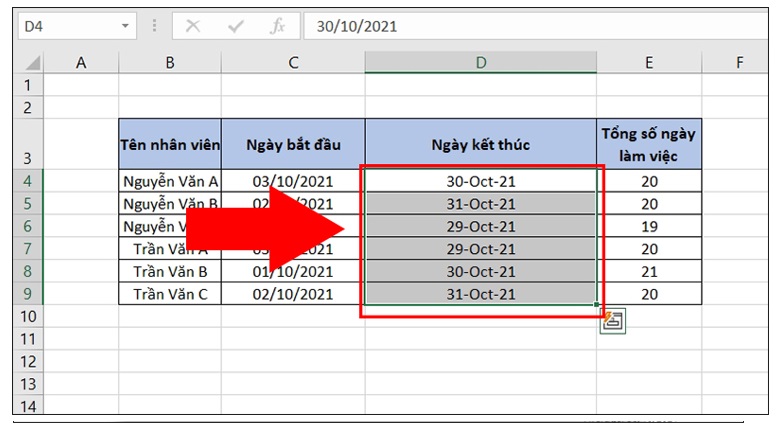Click the 'Ngày kết thúc' header cell
Image resolution: width=783 pixels, height=428 pixels.
pos(480,145)
